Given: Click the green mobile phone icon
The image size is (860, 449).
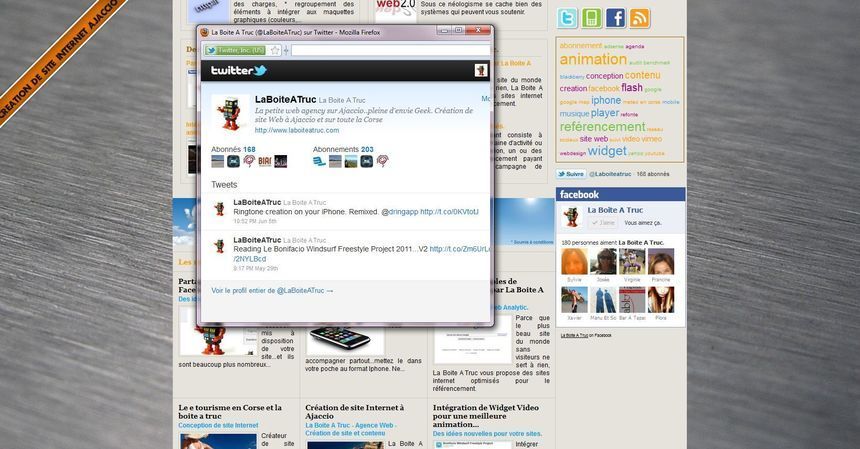Looking at the screenshot, I should point(592,18).
